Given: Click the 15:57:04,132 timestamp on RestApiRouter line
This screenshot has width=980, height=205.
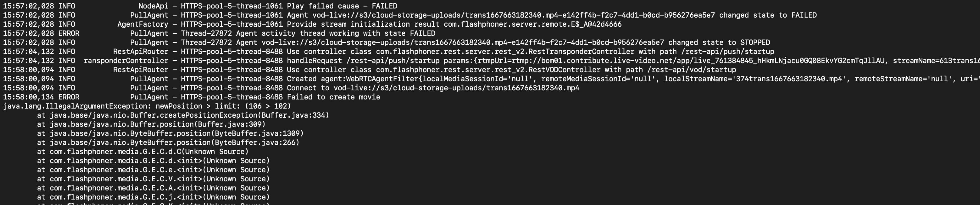Looking at the screenshot, I should point(28,52).
